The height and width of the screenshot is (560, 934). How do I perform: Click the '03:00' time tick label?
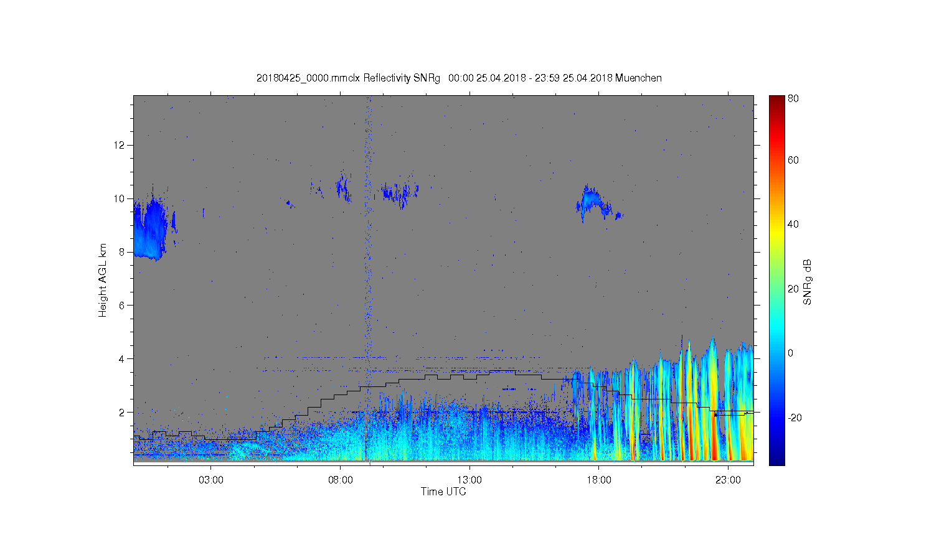click(x=211, y=480)
